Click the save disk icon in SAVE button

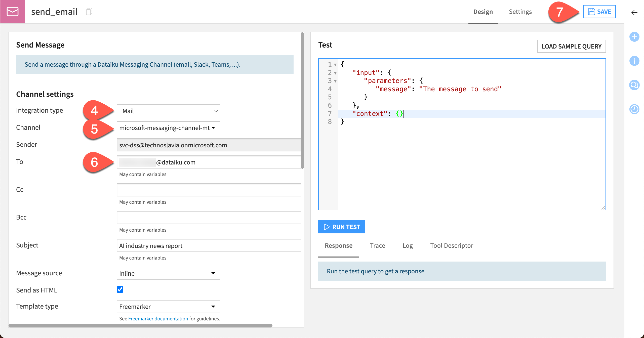(x=591, y=11)
